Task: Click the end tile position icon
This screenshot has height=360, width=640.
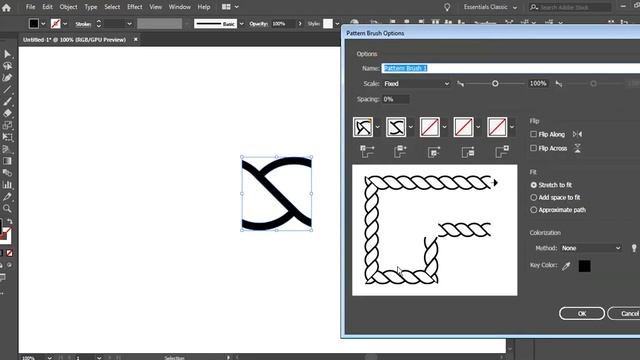Action: click(x=502, y=151)
